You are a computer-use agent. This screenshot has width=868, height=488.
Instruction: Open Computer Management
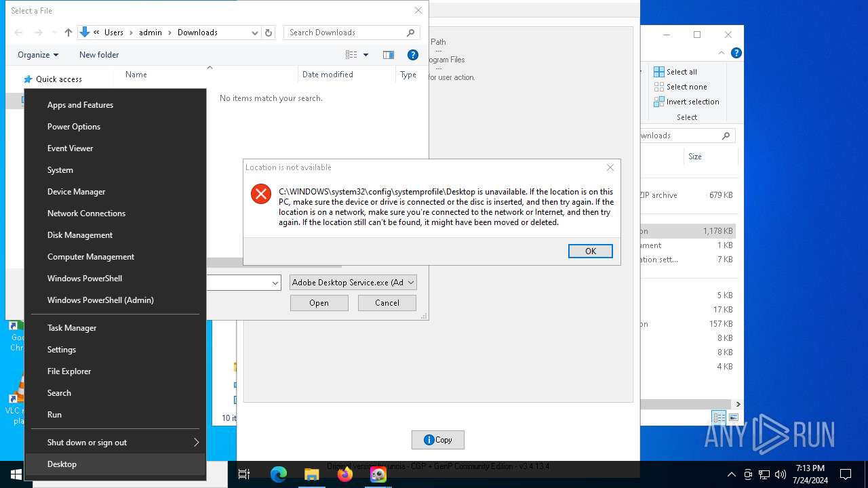pyautogui.click(x=115, y=257)
